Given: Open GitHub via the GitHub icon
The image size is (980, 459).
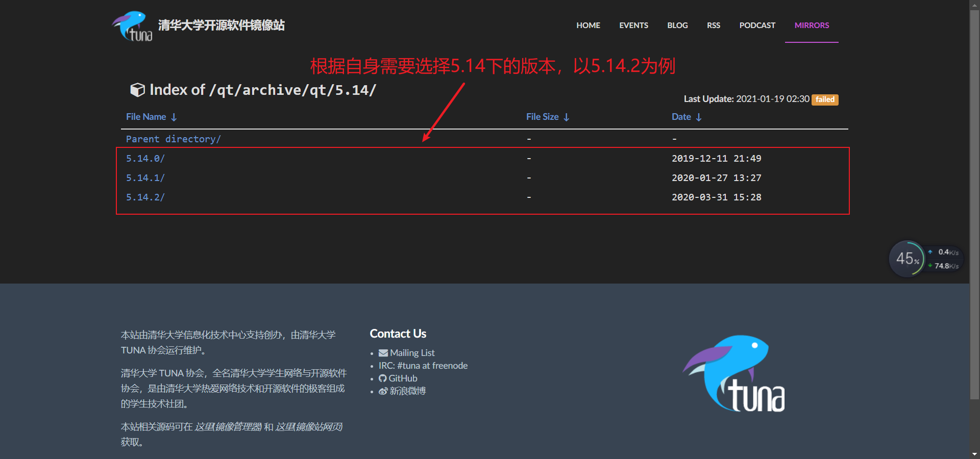Looking at the screenshot, I should [x=382, y=378].
